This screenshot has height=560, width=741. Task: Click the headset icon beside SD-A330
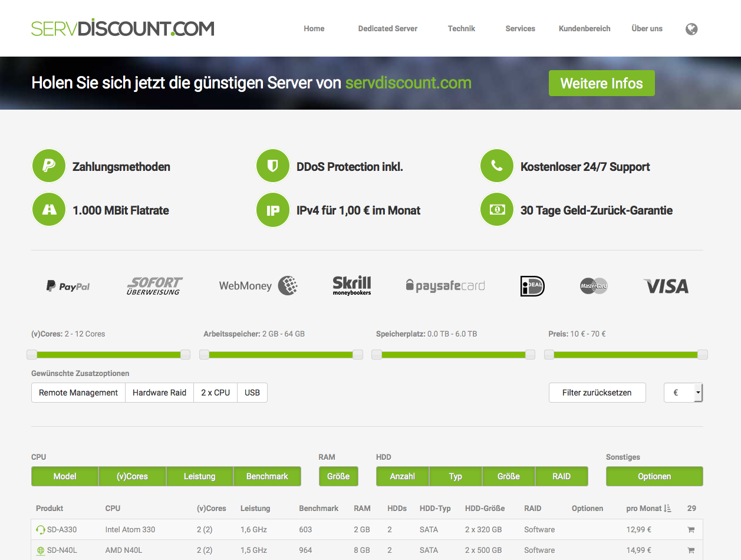click(x=41, y=530)
